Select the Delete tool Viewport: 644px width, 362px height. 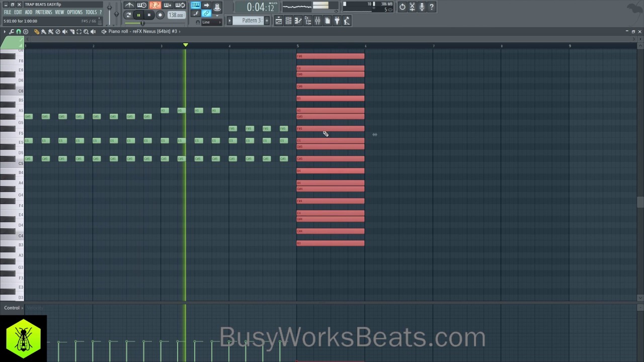tap(58, 32)
